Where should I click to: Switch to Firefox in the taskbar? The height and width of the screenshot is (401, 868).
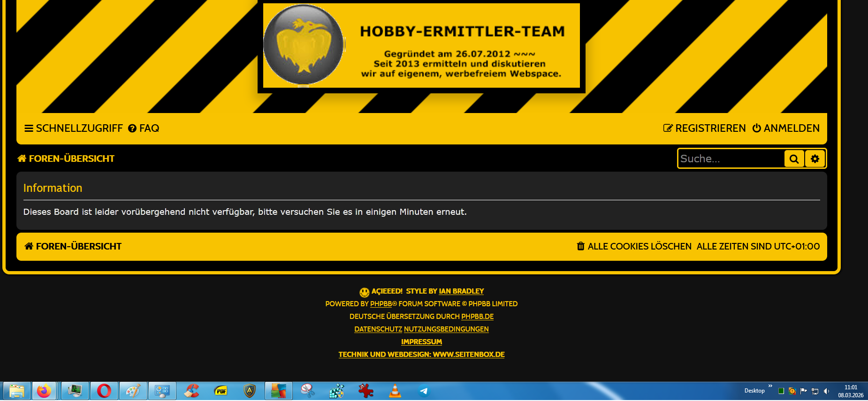coord(44,391)
